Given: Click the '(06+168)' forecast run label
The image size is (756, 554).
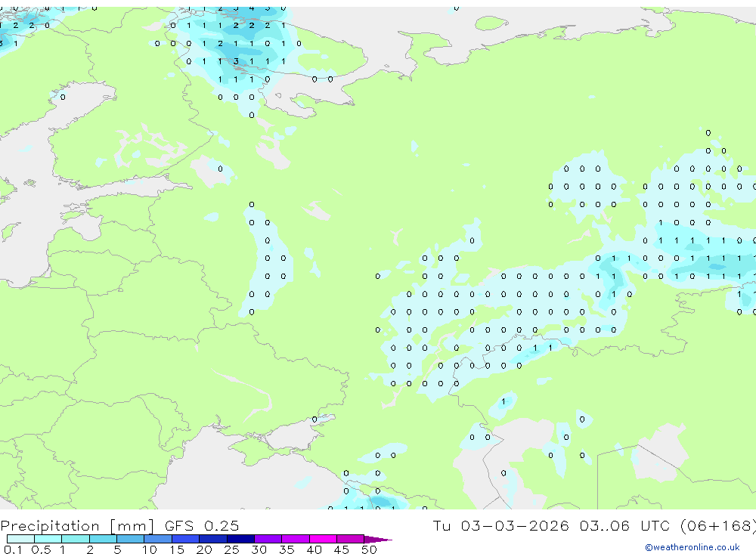Looking at the screenshot, I should (718, 525).
